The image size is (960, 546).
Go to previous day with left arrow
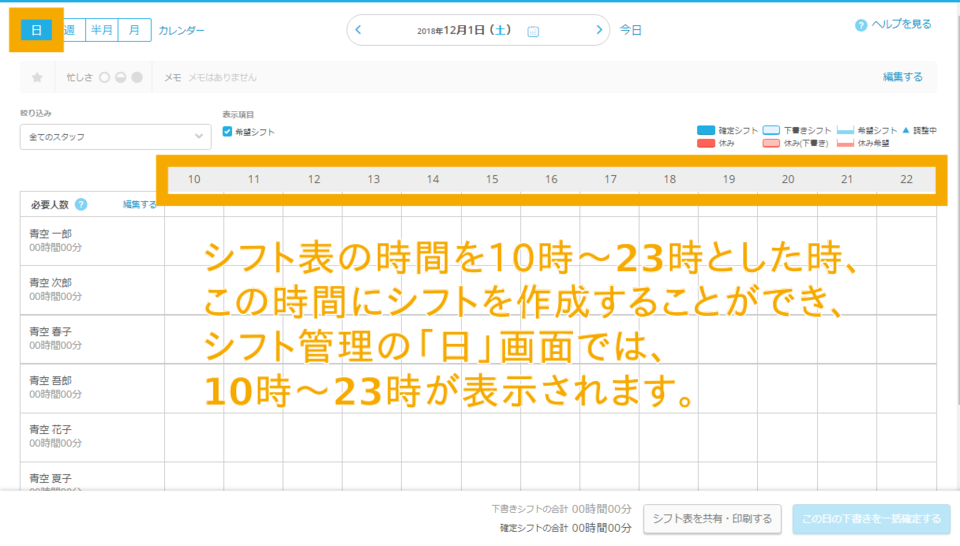click(x=358, y=30)
